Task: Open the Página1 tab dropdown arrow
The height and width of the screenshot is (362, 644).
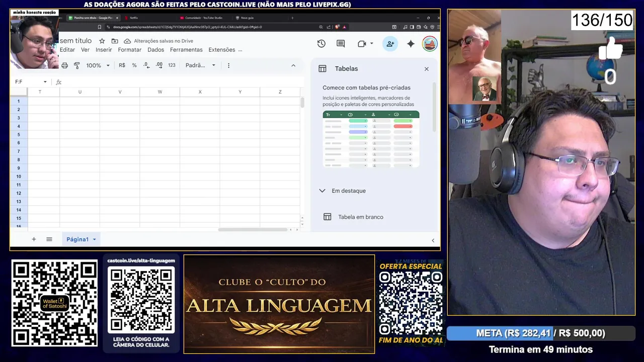Action: [94, 239]
